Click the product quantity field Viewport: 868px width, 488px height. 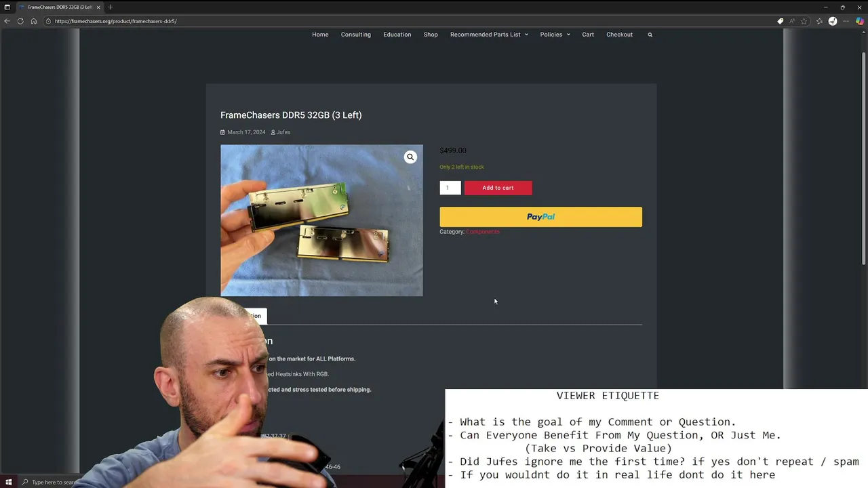[x=450, y=188]
